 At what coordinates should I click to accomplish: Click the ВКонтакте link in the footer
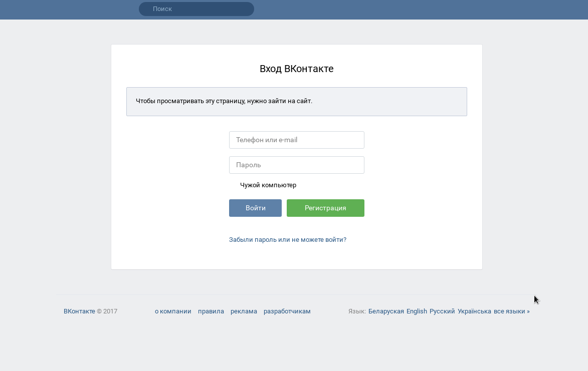79,311
